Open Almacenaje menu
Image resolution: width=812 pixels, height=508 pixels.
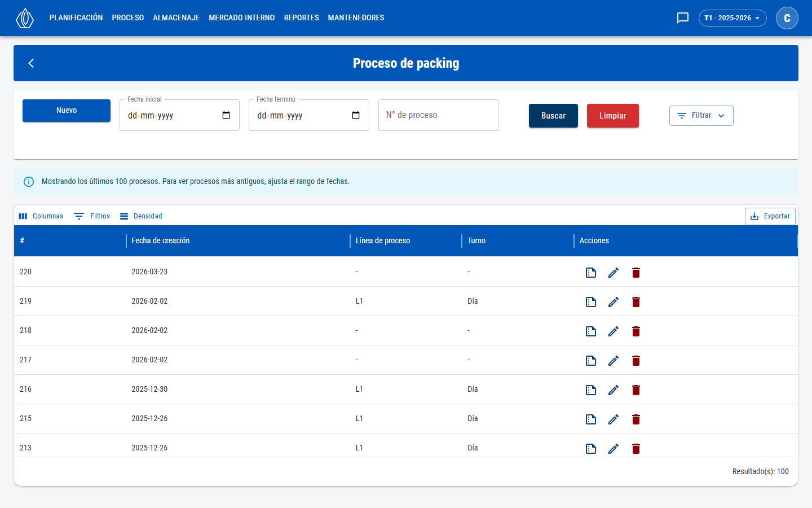click(176, 18)
